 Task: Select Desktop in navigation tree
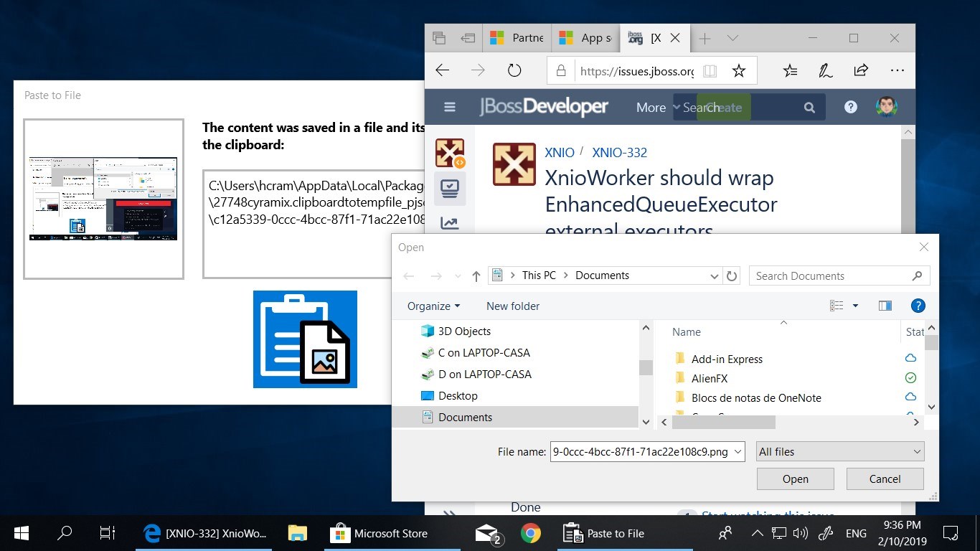point(458,395)
